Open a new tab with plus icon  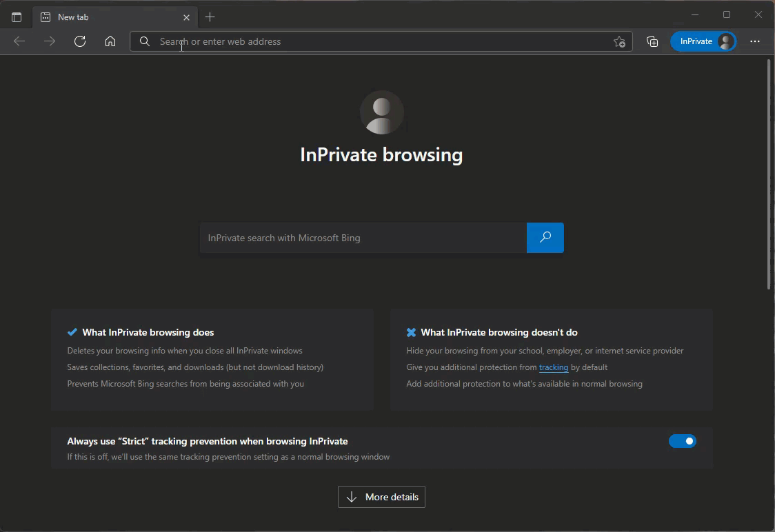tap(210, 17)
